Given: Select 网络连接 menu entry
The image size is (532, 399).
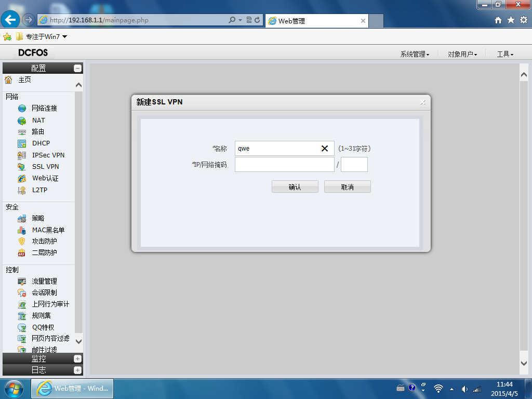Looking at the screenshot, I should tap(45, 108).
